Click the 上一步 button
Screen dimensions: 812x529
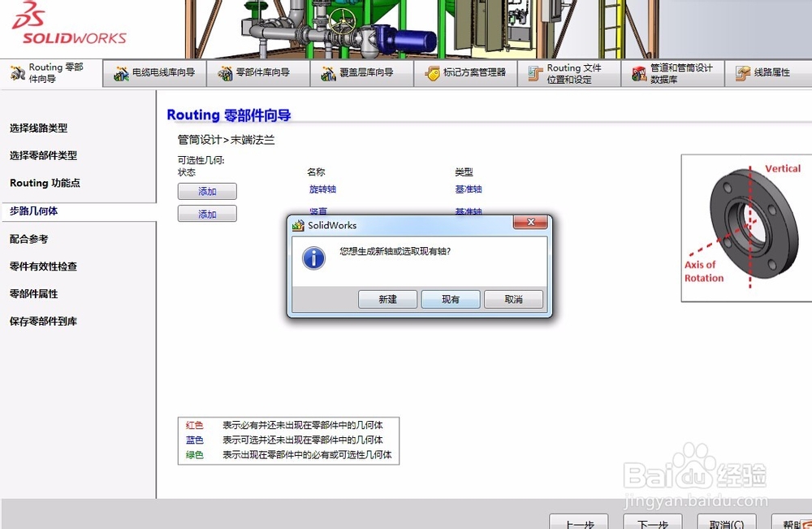pyautogui.click(x=579, y=522)
